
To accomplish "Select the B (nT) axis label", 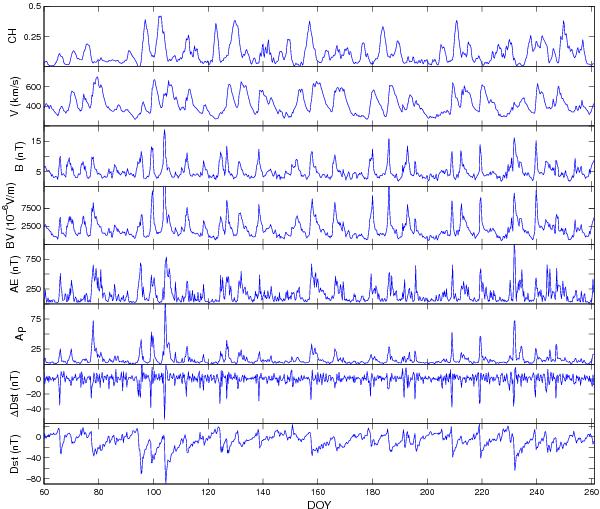I will [14, 156].
